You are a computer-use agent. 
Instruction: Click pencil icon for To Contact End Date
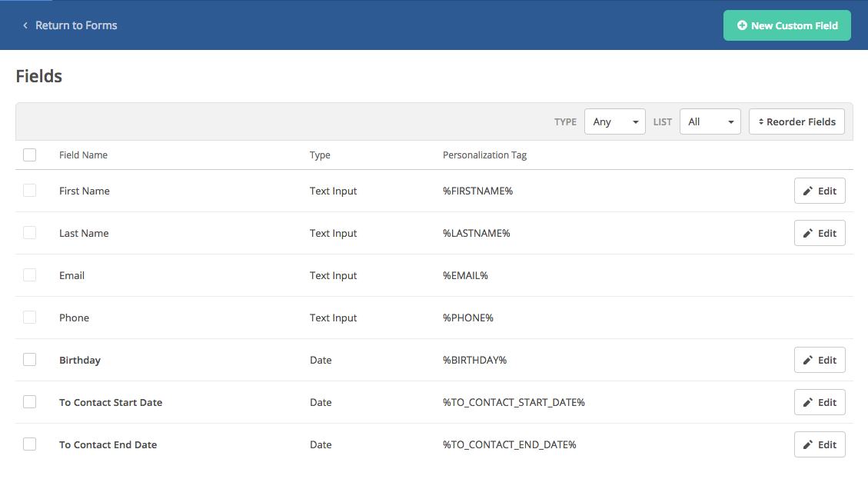coord(808,445)
